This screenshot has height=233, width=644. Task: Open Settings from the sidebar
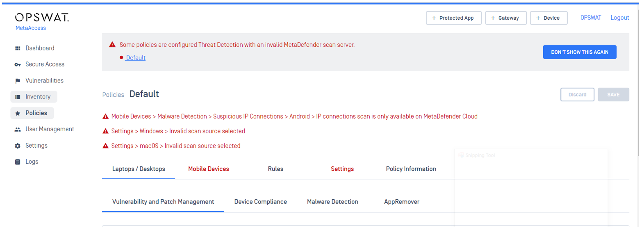[36, 145]
